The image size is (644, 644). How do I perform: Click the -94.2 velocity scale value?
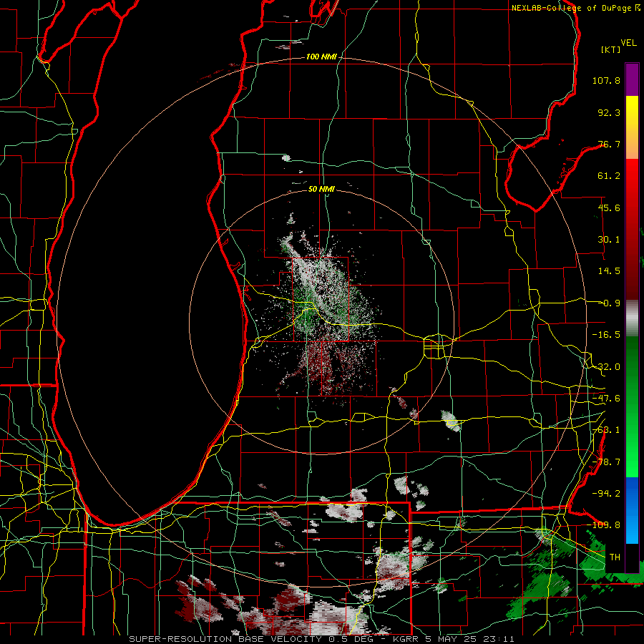(x=606, y=493)
